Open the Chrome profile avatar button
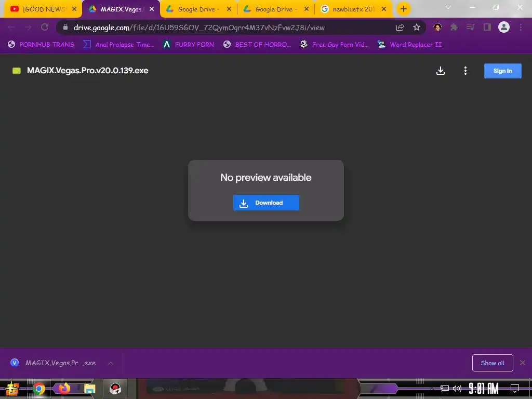The image size is (532, 399). 504,27
